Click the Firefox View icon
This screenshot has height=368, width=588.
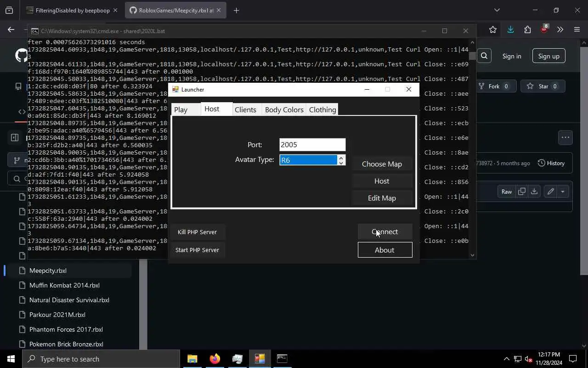pyautogui.click(x=9, y=10)
